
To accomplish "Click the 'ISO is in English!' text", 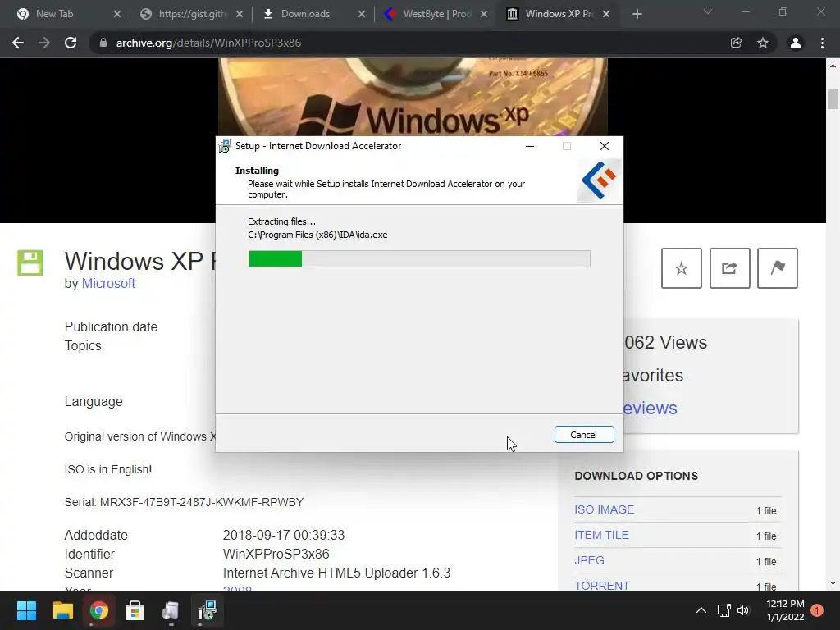I will coord(108,469).
